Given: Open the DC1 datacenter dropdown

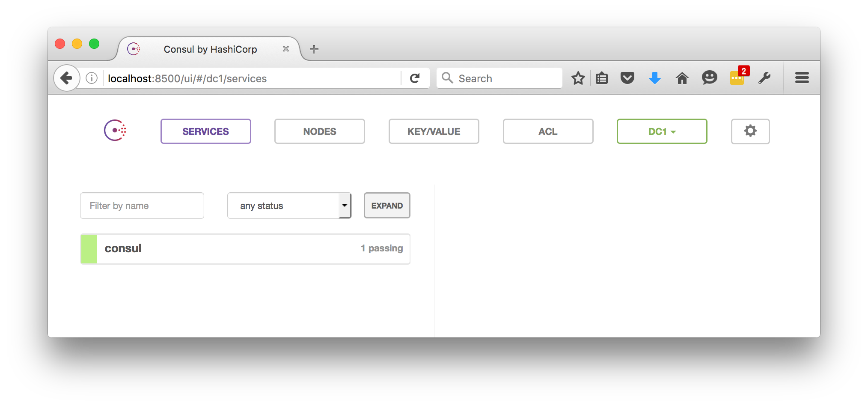Looking at the screenshot, I should [662, 131].
